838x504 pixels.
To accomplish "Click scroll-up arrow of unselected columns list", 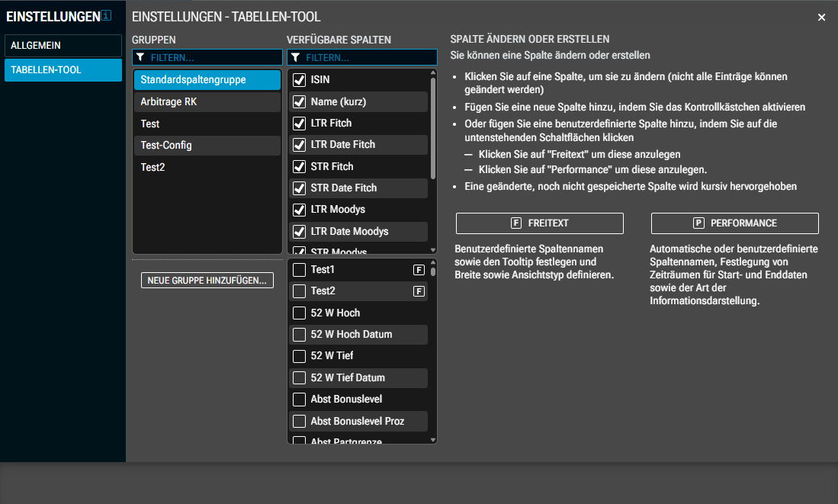I will coord(433,263).
